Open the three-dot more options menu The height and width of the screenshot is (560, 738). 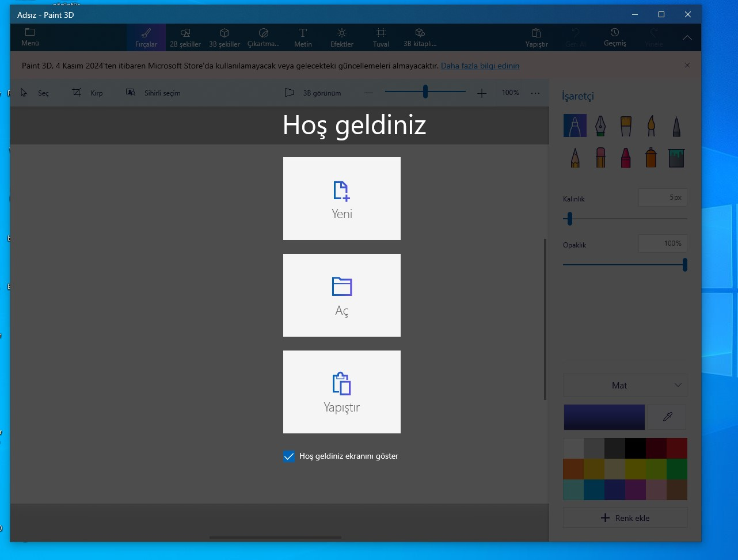point(535,93)
